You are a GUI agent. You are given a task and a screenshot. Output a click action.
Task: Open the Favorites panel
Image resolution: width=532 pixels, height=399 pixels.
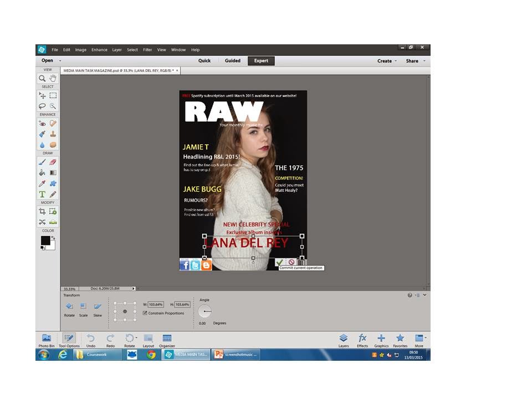400,340
